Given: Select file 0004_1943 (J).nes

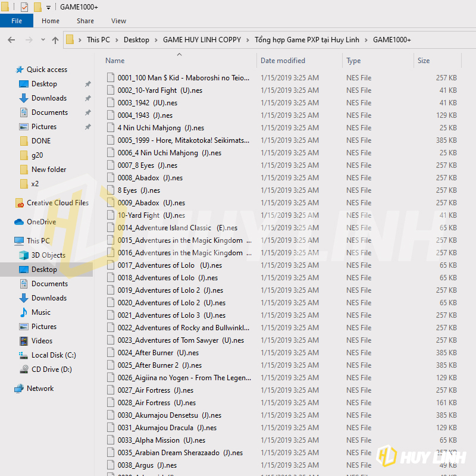Looking at the screenshot, I should coord(145,115).
